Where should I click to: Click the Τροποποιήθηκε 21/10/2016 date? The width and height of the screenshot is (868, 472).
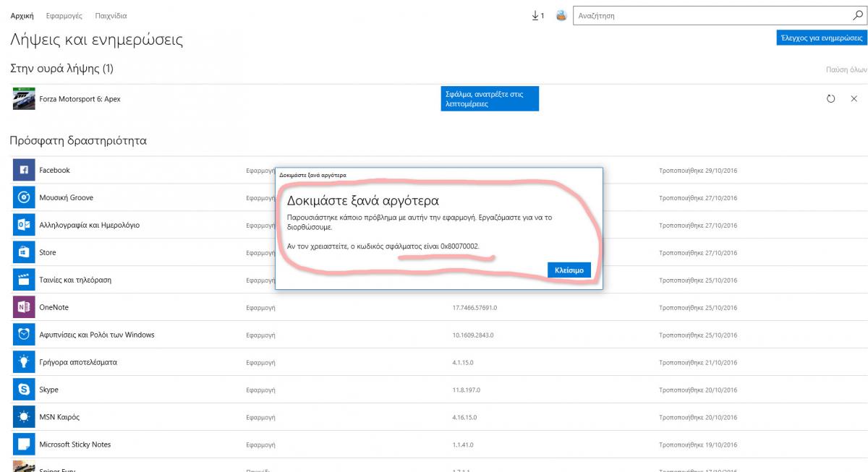coord(698,363)
